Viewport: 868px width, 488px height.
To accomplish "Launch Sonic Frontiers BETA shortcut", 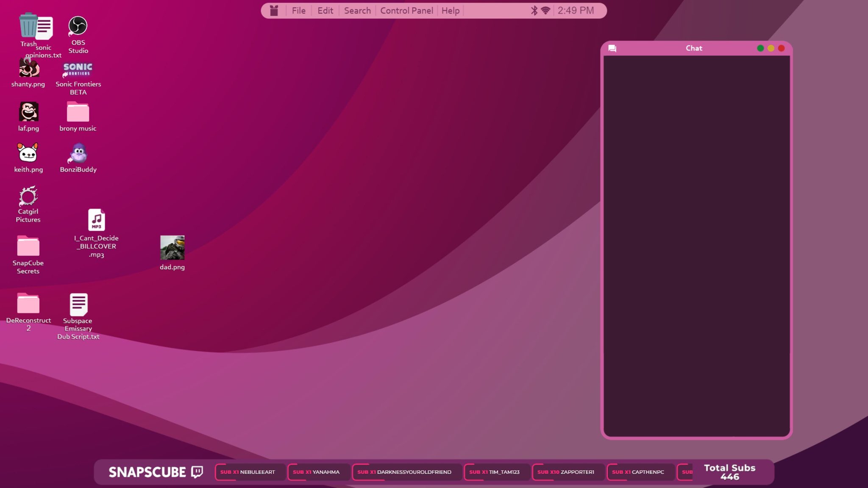I will coord(78,69).
